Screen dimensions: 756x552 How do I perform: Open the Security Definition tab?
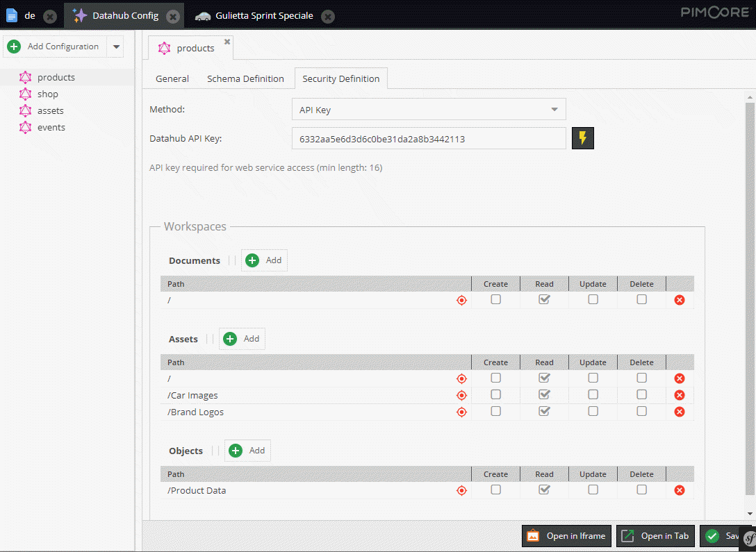point(341,78)
